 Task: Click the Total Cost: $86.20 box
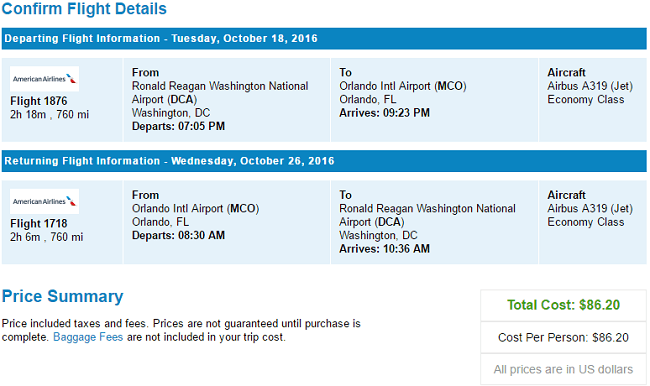[563, 305]
